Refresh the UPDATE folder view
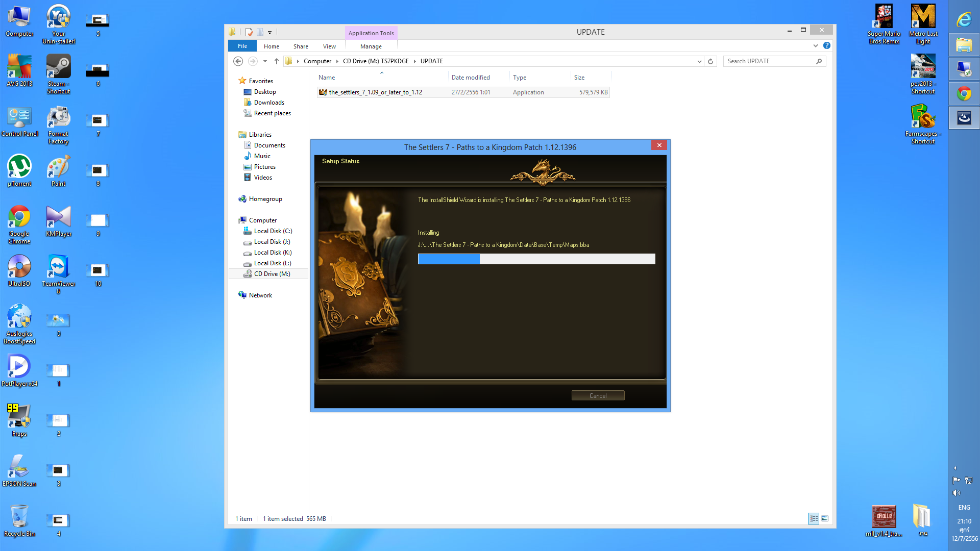Viewport: 980px width, 551px height. (x=710, y=61)
